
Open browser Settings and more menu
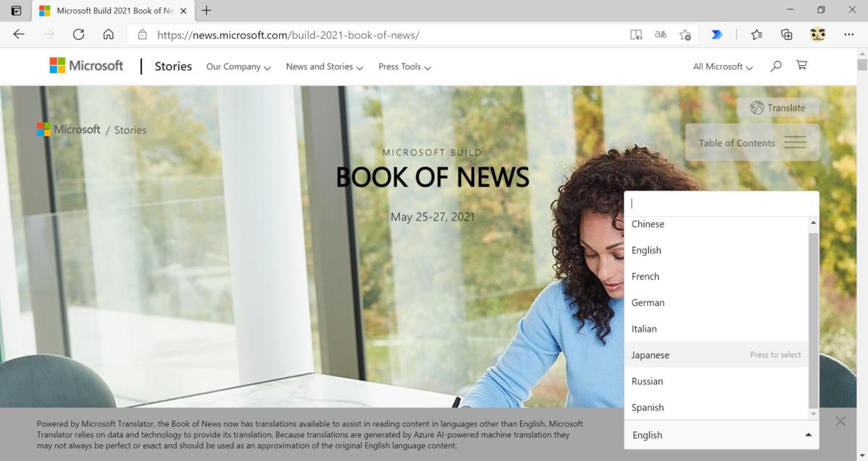[848, 35]
